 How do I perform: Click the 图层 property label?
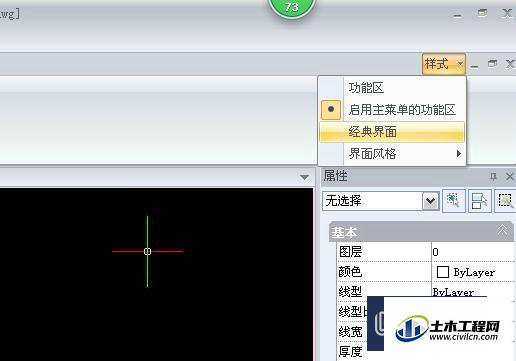coord(350,252)
